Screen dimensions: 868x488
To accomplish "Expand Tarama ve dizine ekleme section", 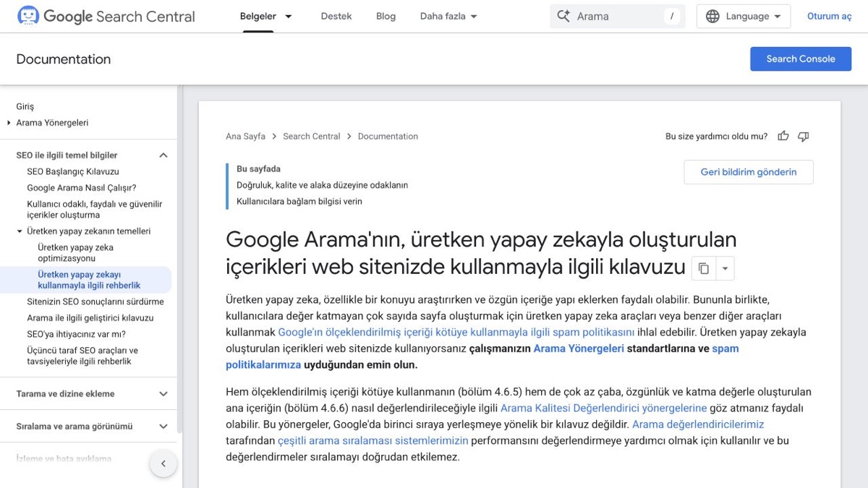I will 163,393.
